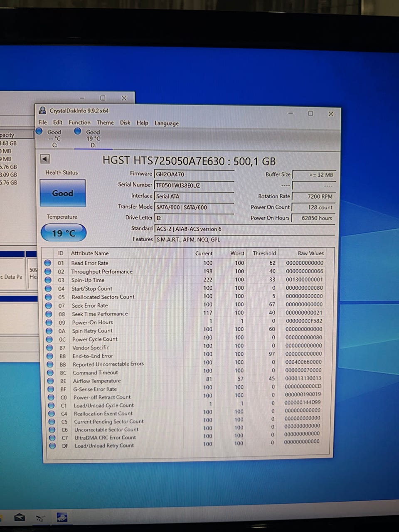
Task: Click the Buffer Size value >= 32 MB
Action: (x=314, y=175)
